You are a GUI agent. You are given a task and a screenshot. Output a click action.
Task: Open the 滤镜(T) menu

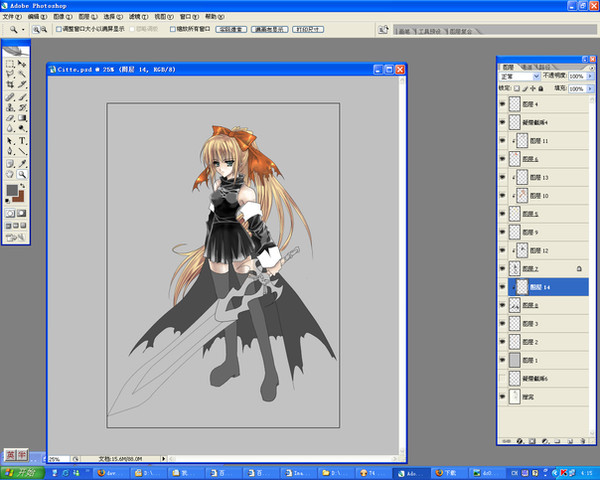(139, 16)
